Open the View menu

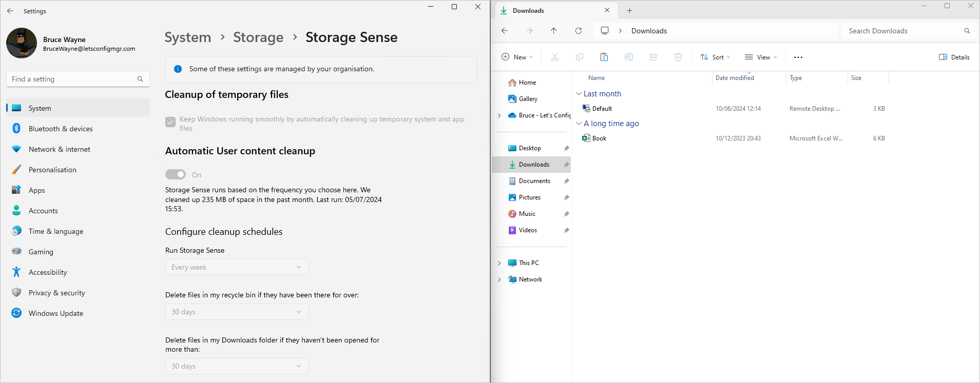(761, 57)
